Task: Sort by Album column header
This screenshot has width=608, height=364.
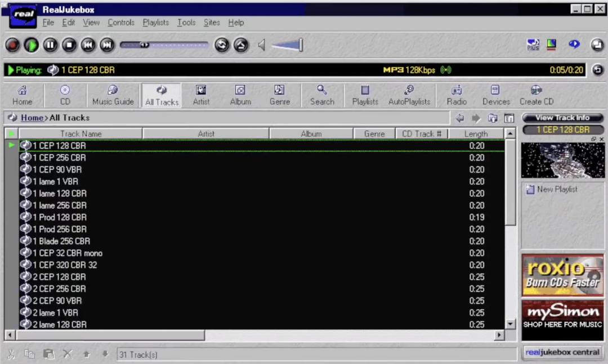Action: point(311,134)
